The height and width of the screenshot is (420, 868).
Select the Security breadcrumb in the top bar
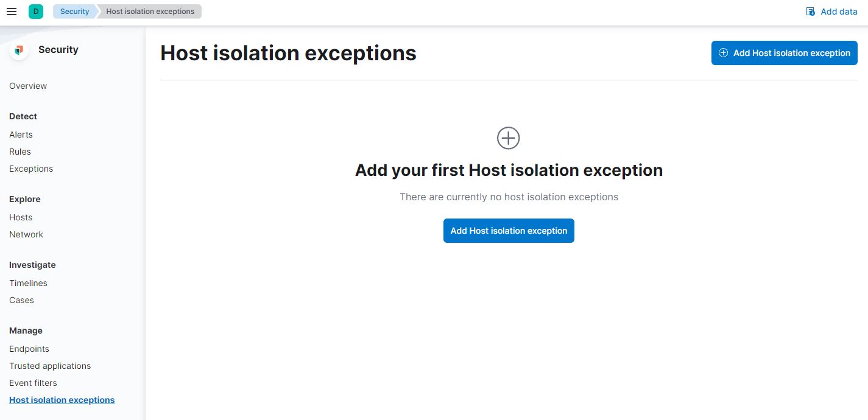pos(74,11)
